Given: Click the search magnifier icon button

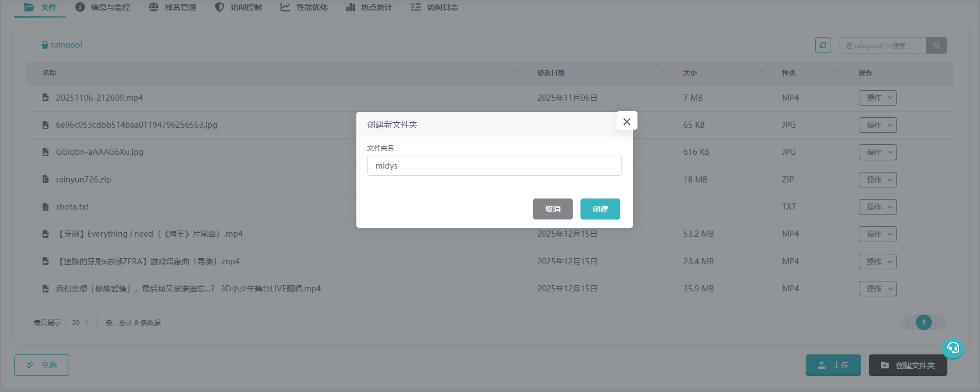Looking at the screenshot, I should coord(936,45).
